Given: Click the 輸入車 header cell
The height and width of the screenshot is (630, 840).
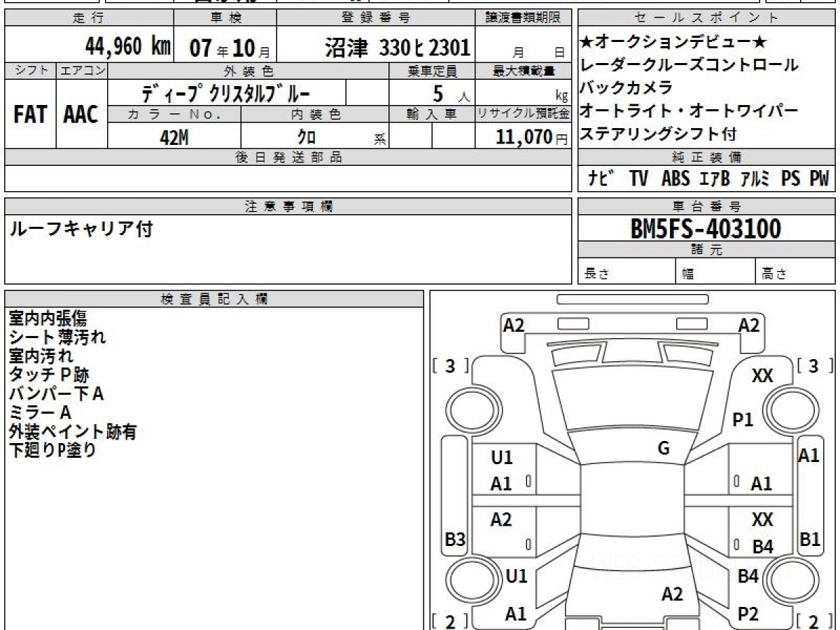Looking at the screenshot, I should click(433, 113).
